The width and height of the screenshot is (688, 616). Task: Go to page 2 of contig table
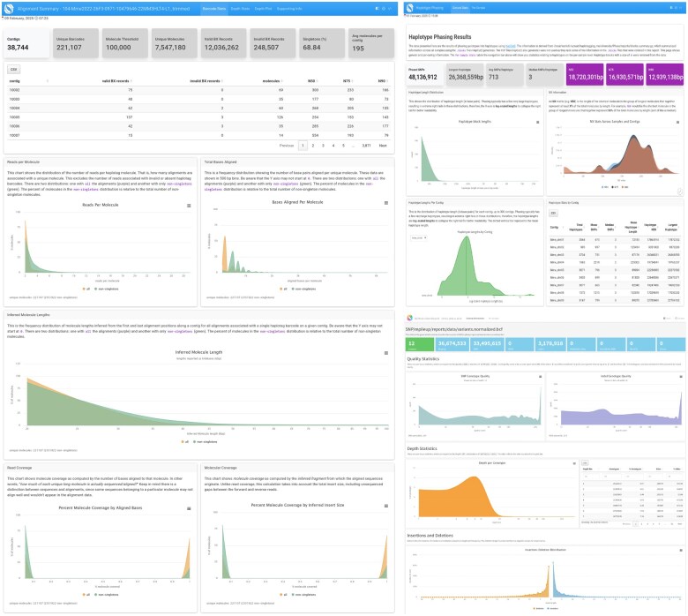313,144
